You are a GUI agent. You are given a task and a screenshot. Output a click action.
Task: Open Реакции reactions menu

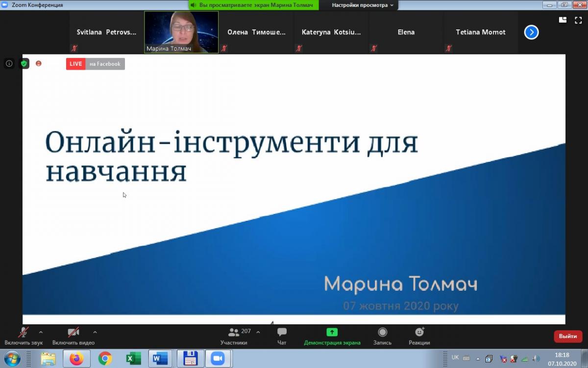pos(419,337)
